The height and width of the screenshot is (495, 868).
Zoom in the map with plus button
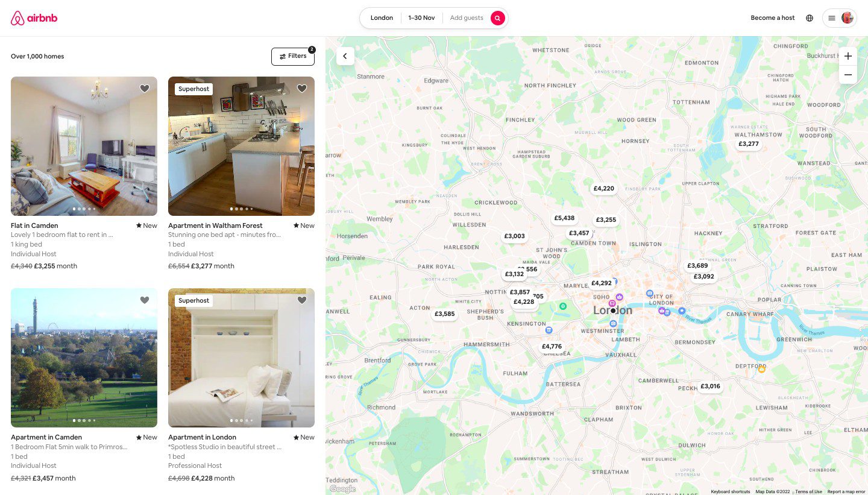(848, 56)
